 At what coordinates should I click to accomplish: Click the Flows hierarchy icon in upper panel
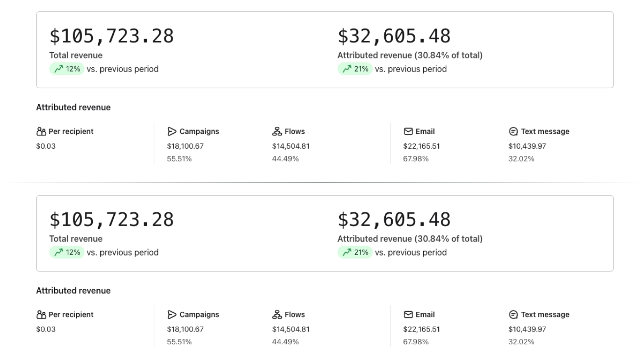coord(277,131)
